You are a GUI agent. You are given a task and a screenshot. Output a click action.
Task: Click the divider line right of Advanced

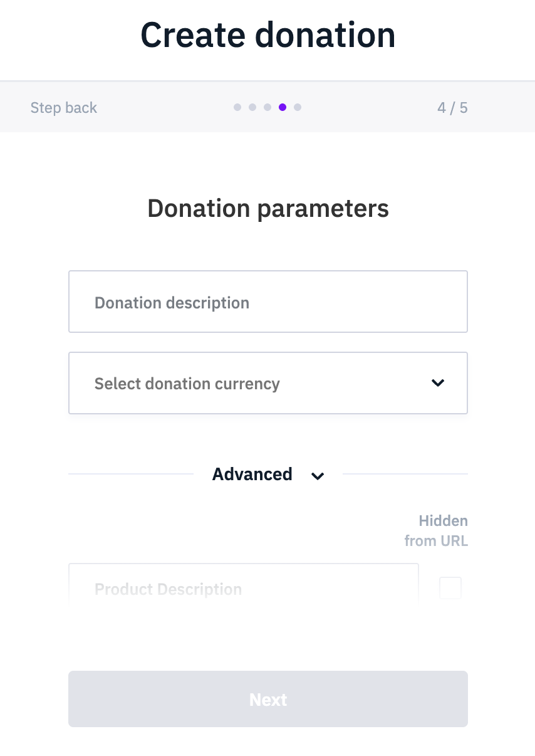405,474
